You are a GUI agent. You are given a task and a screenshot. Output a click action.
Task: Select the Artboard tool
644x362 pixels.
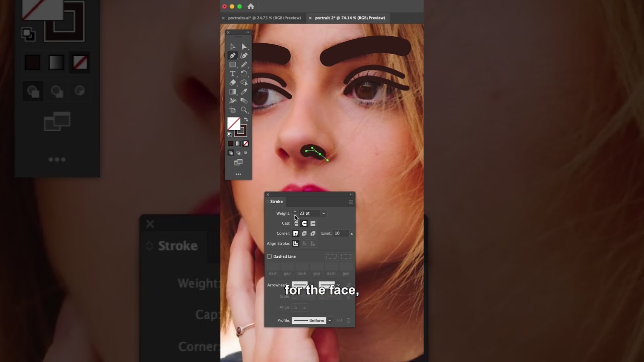point(232,110)
